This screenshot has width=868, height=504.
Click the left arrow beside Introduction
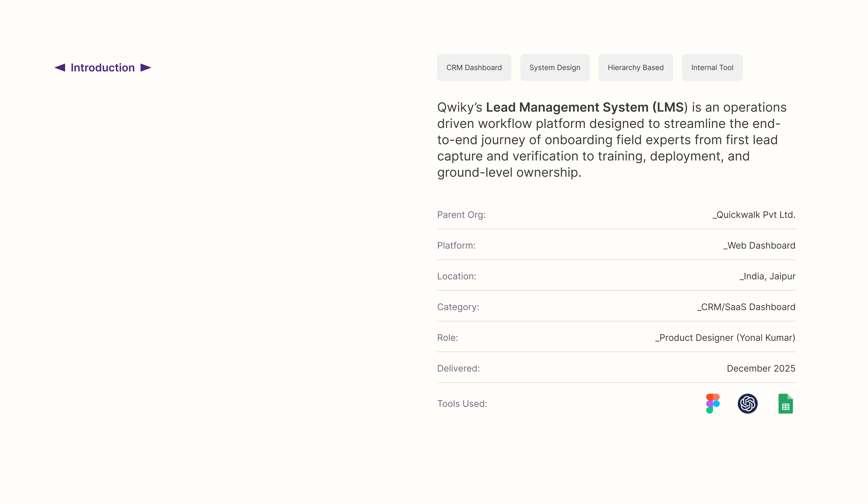60,68
